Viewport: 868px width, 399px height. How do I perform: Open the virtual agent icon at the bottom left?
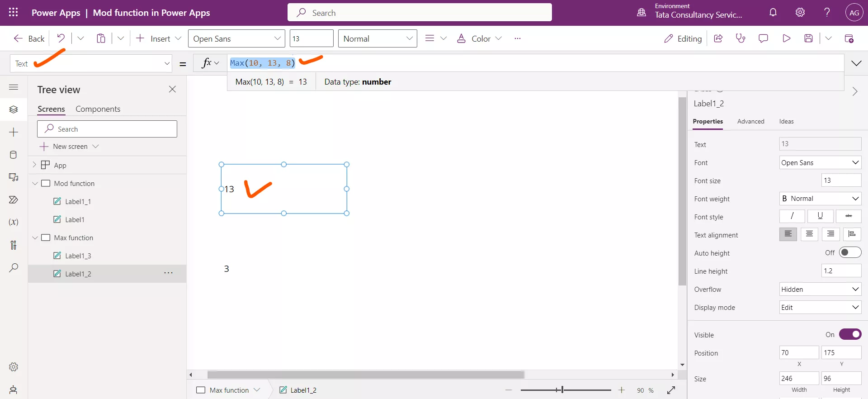14,389
